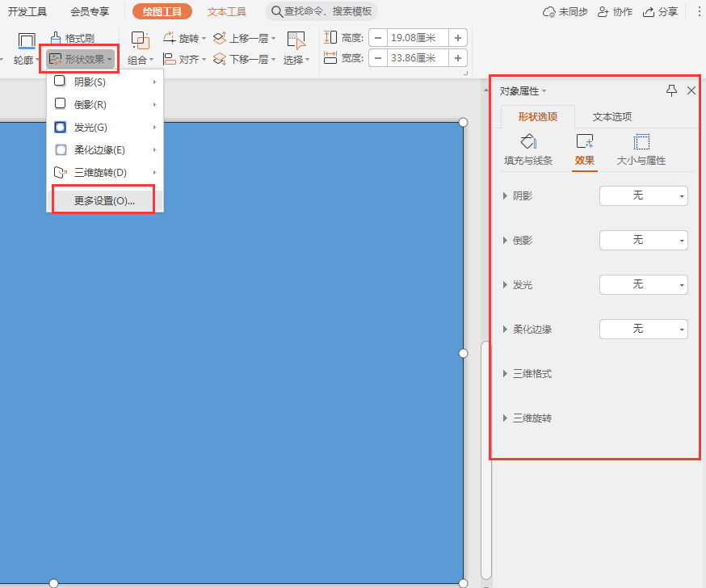
Task: Select Effects (效果) icon in panel
Action: tap(585, 141)
